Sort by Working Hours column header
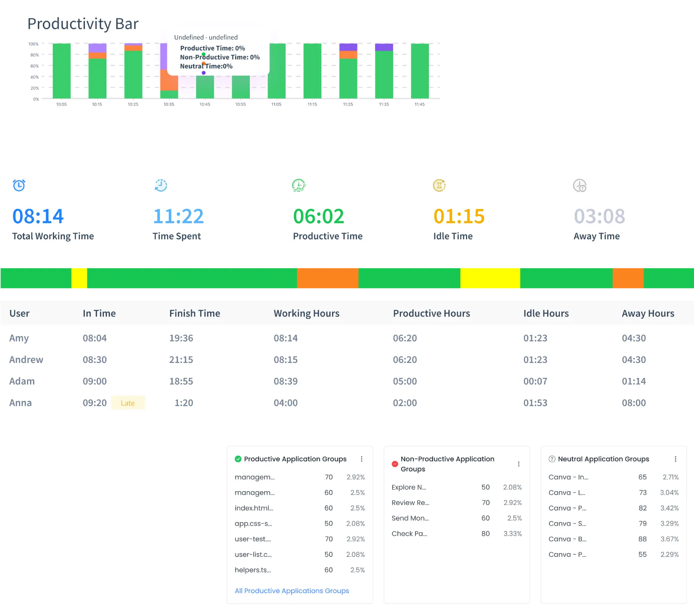This screenshot has width=694, height=616. tap(306, 313)
